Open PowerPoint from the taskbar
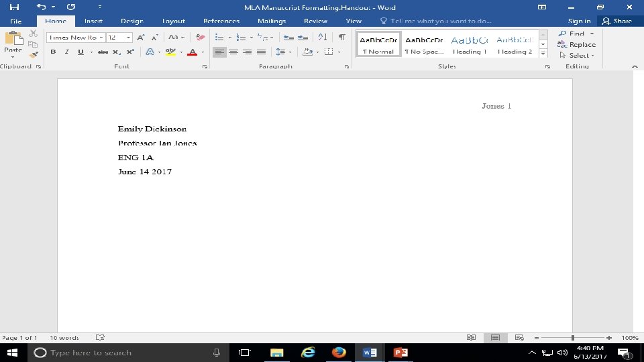Image resolution: width=644 pixels, height=362 pixels. [x=400, y=352]
